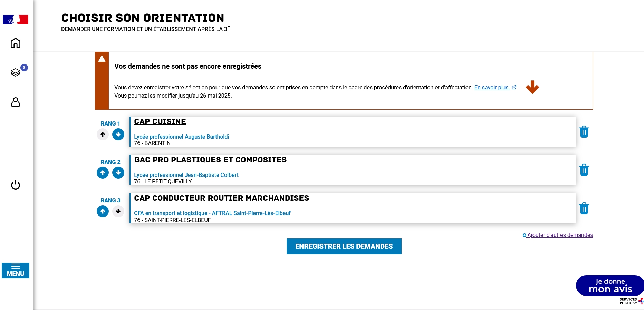Click the power logout icon
Image resolution: width=644 pixels, height=310 pixels.
tap(16, 185)
